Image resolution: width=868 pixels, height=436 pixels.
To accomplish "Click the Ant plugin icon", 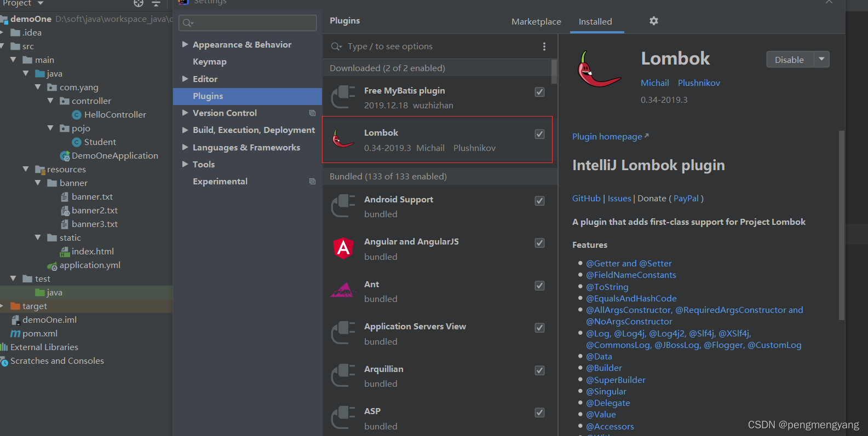I will click(x=343, y=290).
